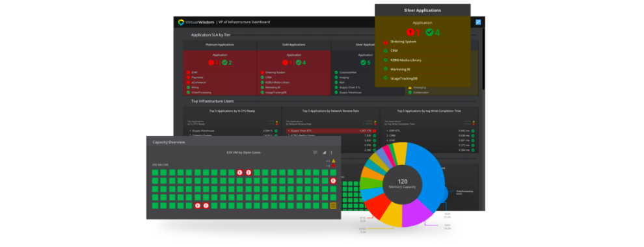Click the yellow tile ending the last ESX VM row
644x247 pixels.
point(333,205)
